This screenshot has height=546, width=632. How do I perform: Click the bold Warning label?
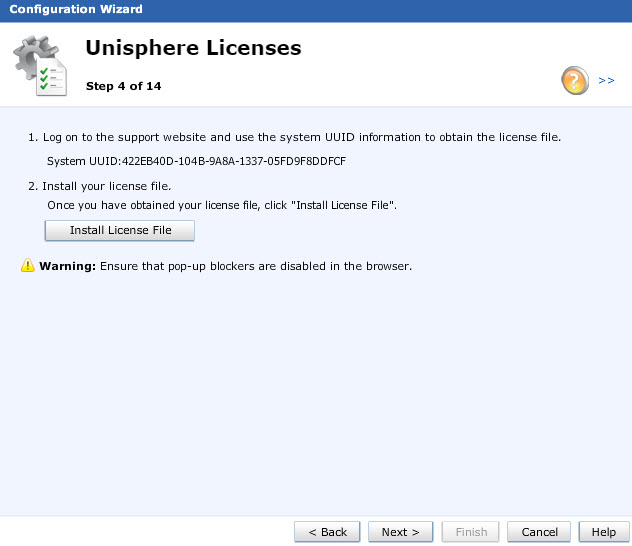point(67,266)
